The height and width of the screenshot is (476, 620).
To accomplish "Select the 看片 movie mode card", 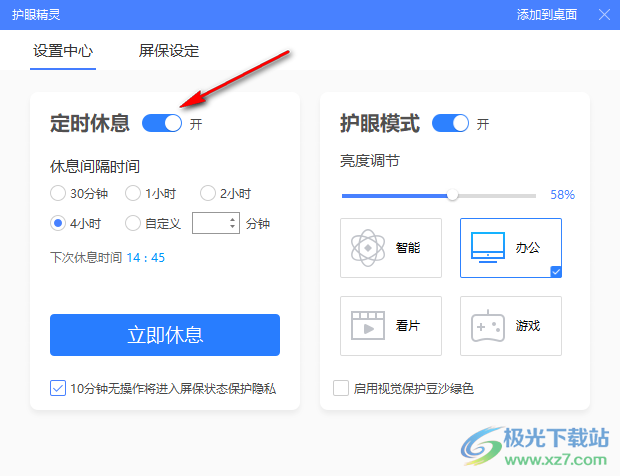I will [x=391, y=326].
